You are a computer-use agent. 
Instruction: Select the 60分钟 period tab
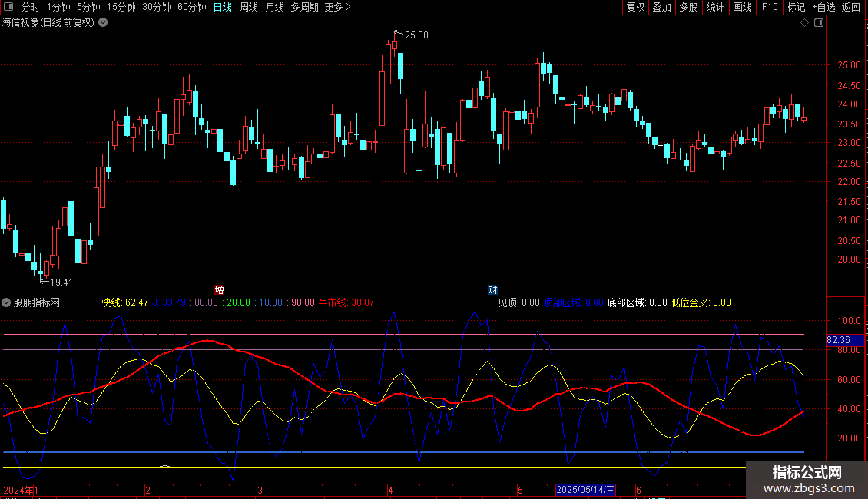pos(192,7)
